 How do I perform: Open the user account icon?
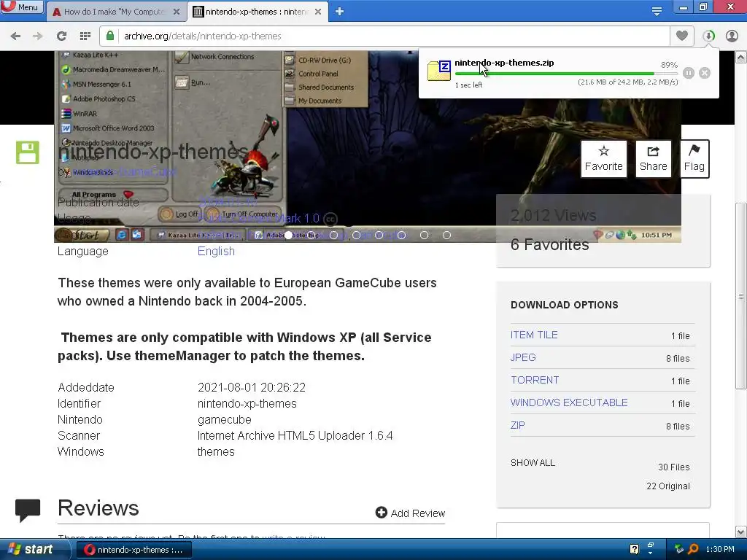click(x=732, y=36)
